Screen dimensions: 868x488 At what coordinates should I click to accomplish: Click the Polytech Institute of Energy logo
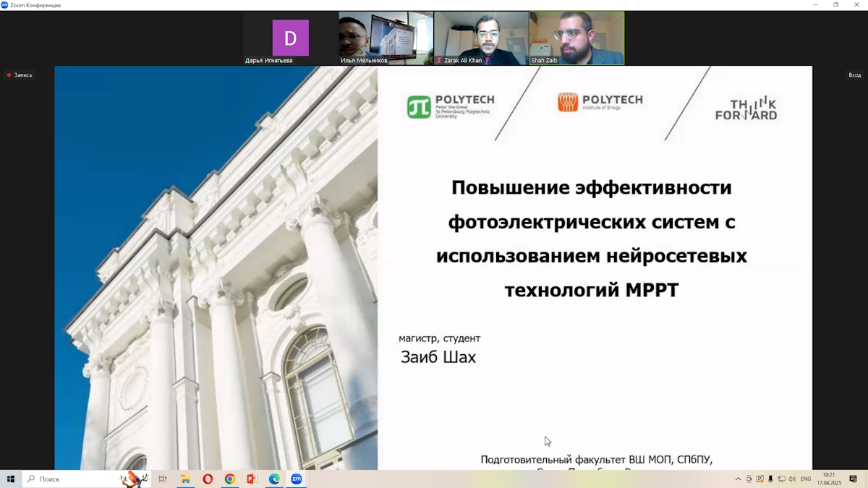click(600, 103)
